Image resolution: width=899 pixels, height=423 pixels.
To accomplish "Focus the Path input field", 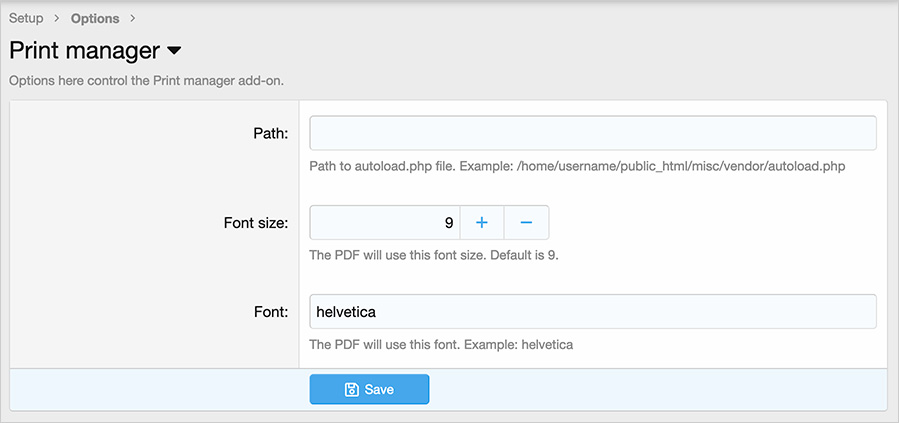I will (592, 133).
